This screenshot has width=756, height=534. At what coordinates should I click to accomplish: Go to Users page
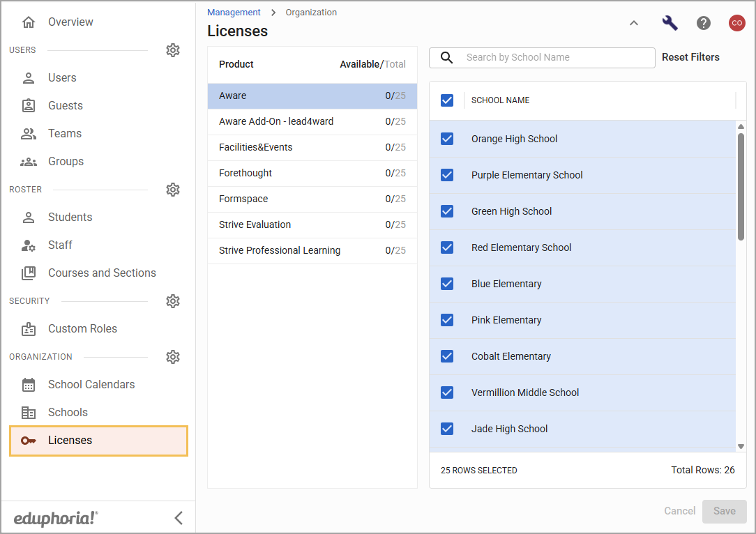pos(62,77)
